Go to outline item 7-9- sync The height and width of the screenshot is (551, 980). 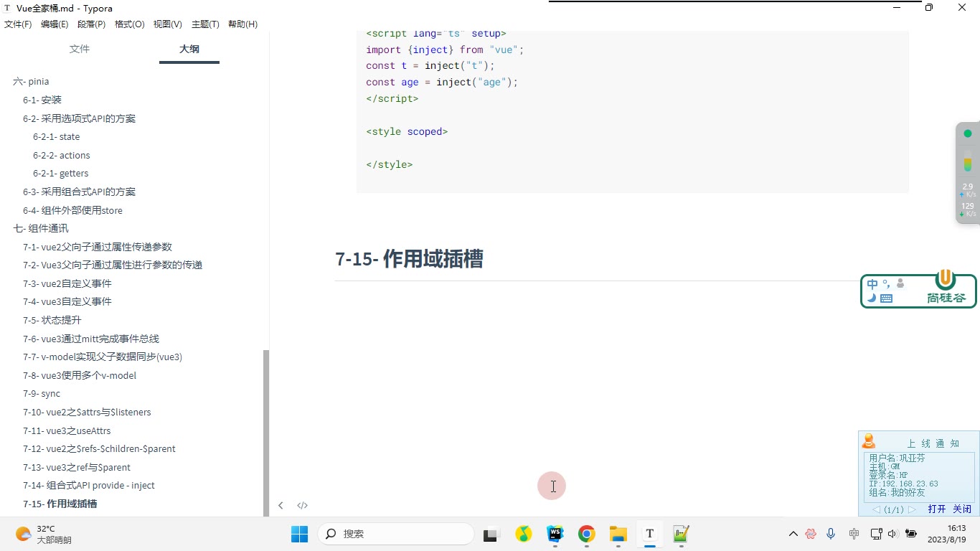(x=42, y=394)
